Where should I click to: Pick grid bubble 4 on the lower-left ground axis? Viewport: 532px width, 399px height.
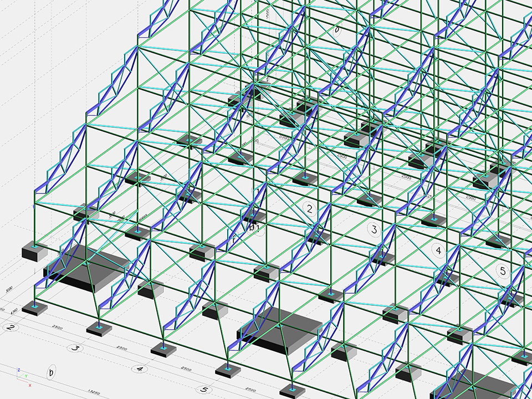(x=140, y=369)
